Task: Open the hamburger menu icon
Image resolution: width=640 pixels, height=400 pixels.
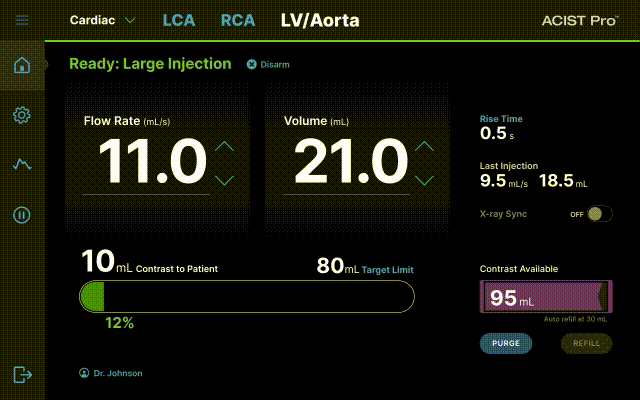Action: coord(21,20)
